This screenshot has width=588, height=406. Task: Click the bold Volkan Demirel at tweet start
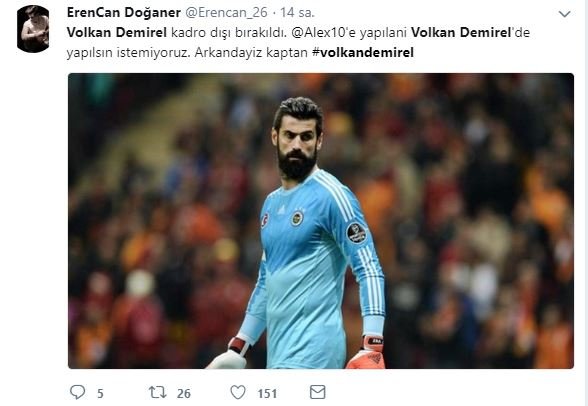[117, 33]
